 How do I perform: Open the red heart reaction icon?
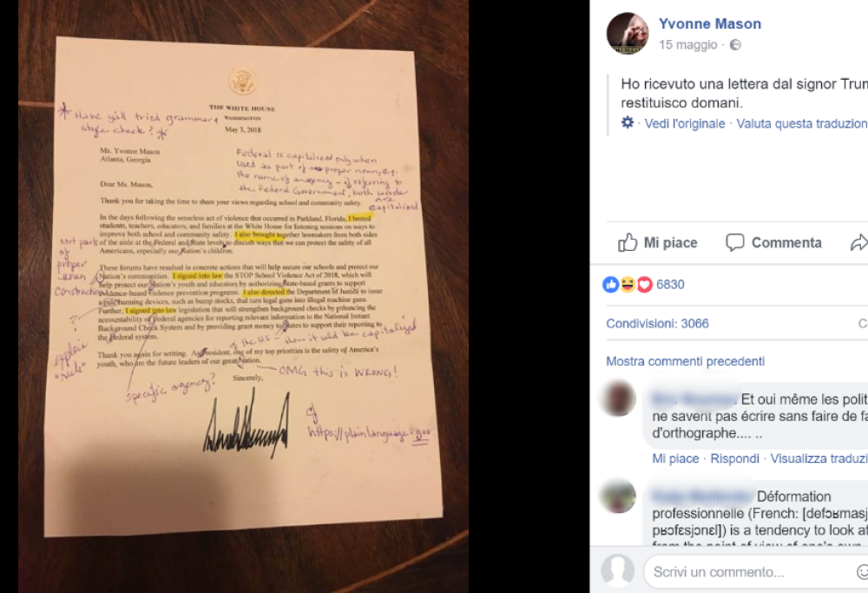click(644, 285)
